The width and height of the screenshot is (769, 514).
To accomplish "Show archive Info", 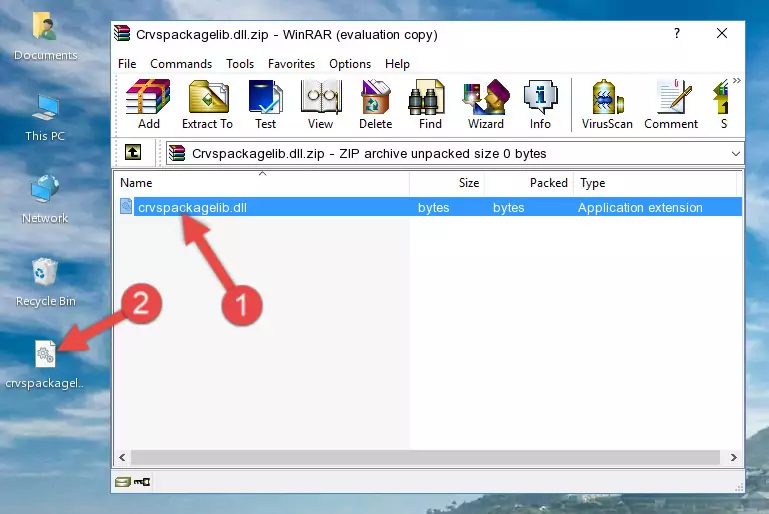I will click(540, 104).
